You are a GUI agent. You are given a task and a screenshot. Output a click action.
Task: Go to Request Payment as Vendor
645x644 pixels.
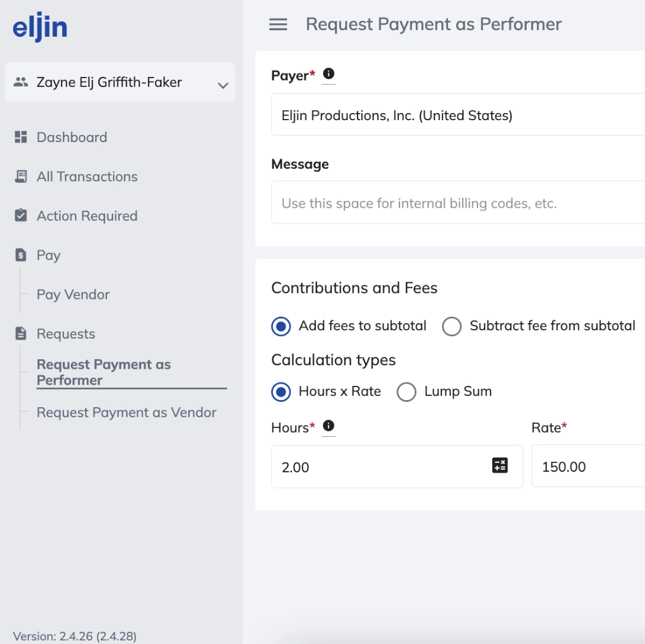[126, 413]
